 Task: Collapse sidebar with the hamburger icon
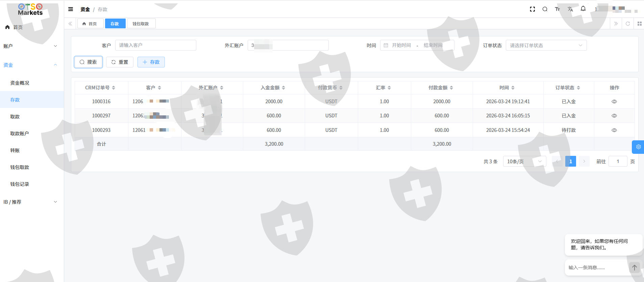(71, 9)
